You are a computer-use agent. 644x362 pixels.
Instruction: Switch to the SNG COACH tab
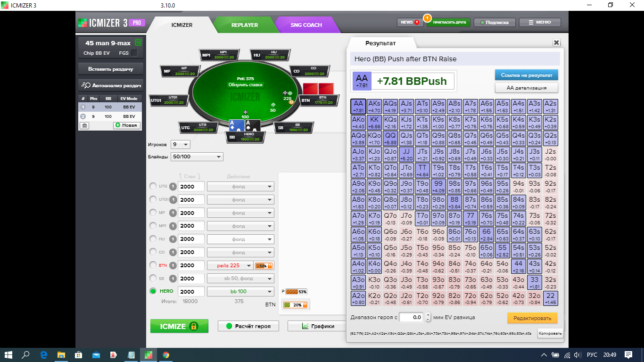coord(306,25)
